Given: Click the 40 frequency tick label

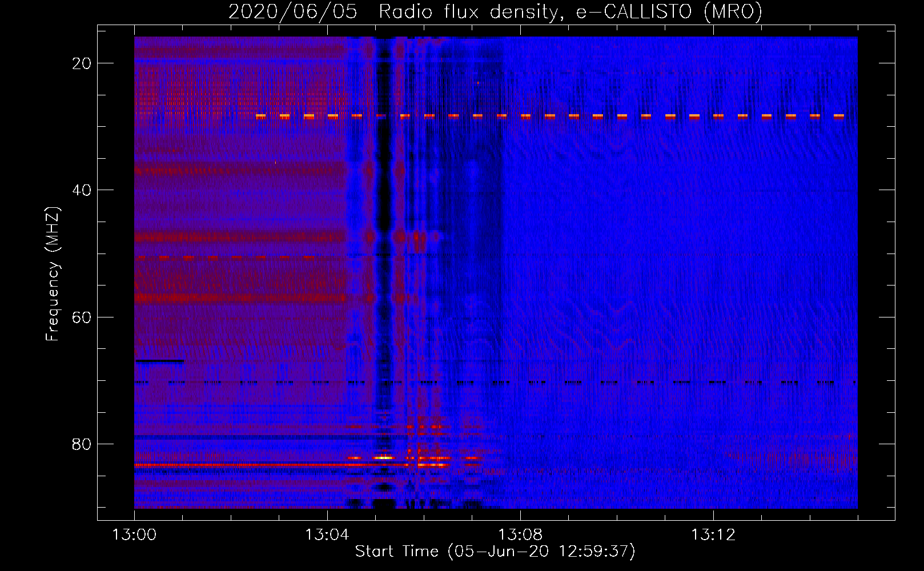Looking at the screenshot, I should 82,190.
